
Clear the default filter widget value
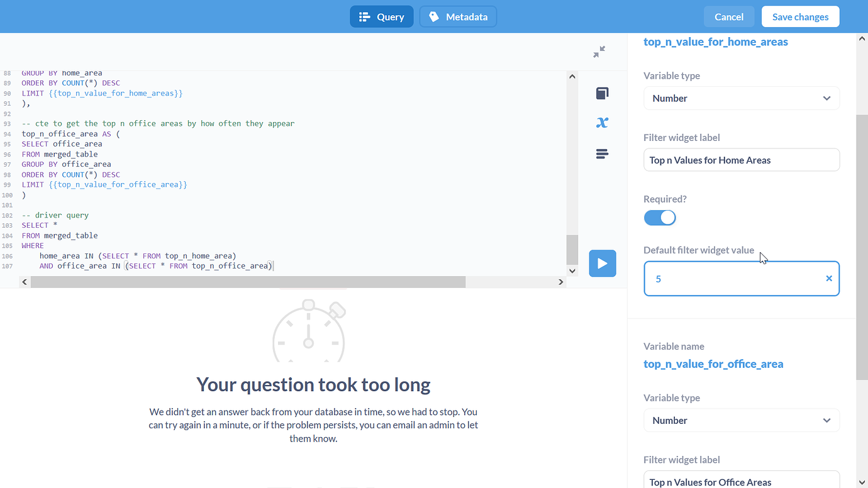pyautogui.click(x=828, y=279)
